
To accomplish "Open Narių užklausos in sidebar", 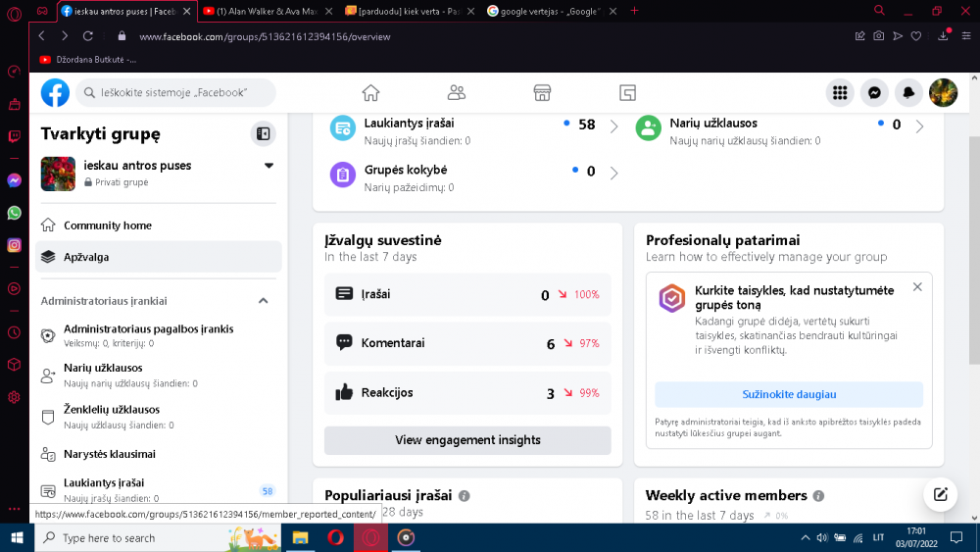I will 159,376.
